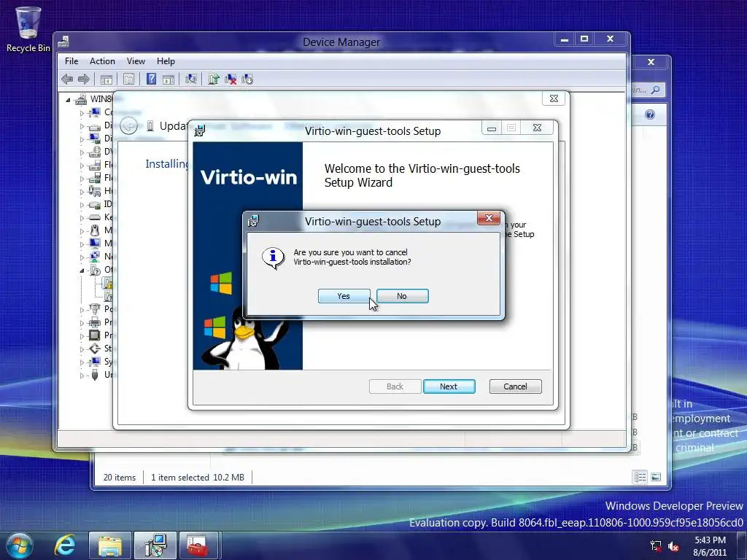
Task: Click '1 item selected 10.2 MB' status text
Action: 198,477
